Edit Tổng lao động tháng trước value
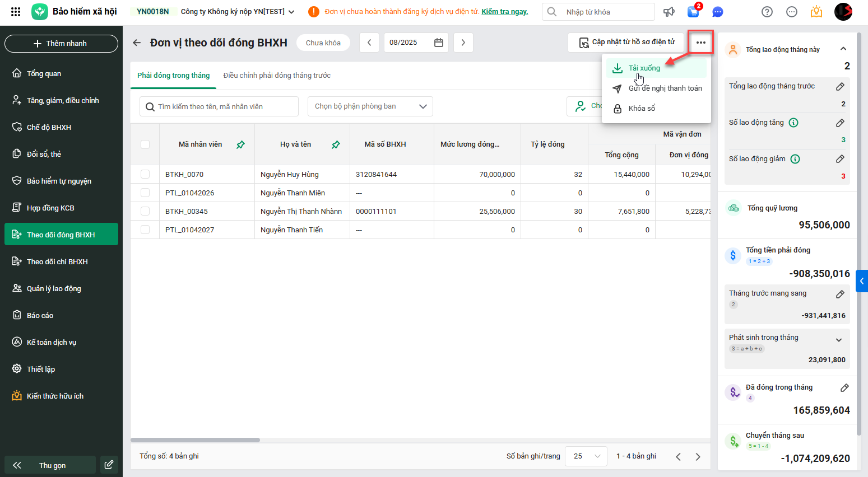The image size is (868, 477). [x=840, y=87]
